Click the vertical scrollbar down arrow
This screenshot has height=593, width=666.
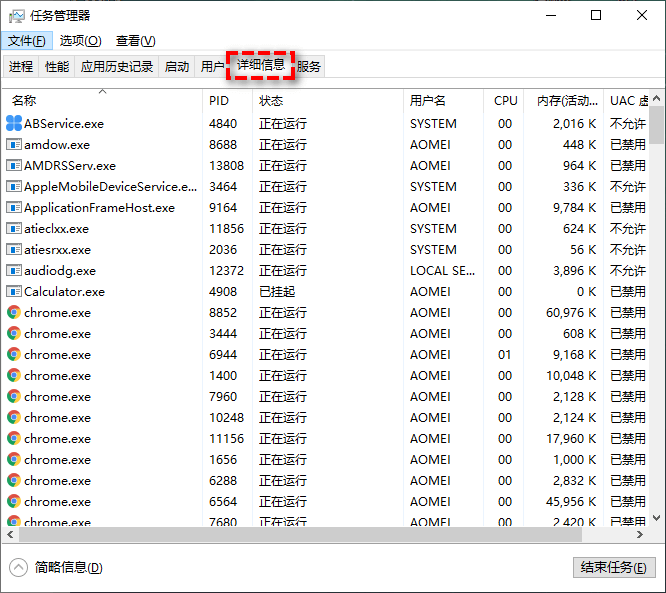click(657, 518)
